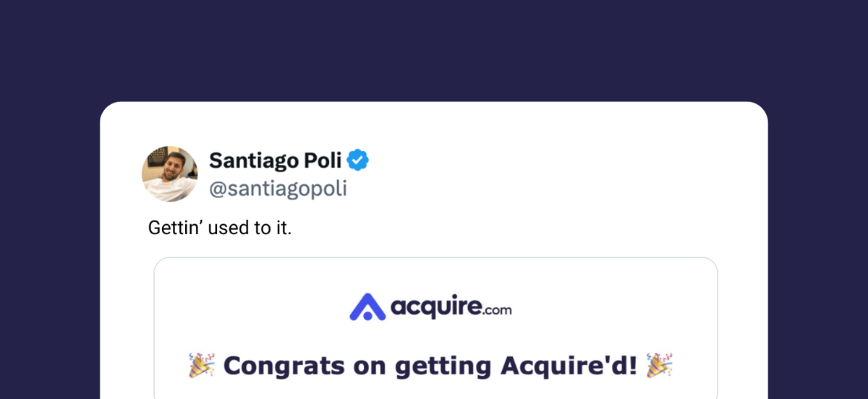The width and height of the screenshot is (868, 399).
Task: Click the right party popper emoji
Action: pos(660,365)
